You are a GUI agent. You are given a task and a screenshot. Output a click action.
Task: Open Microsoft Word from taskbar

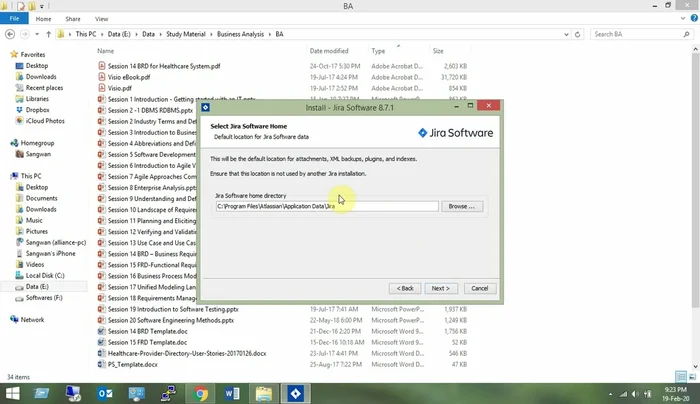[232, 393]
